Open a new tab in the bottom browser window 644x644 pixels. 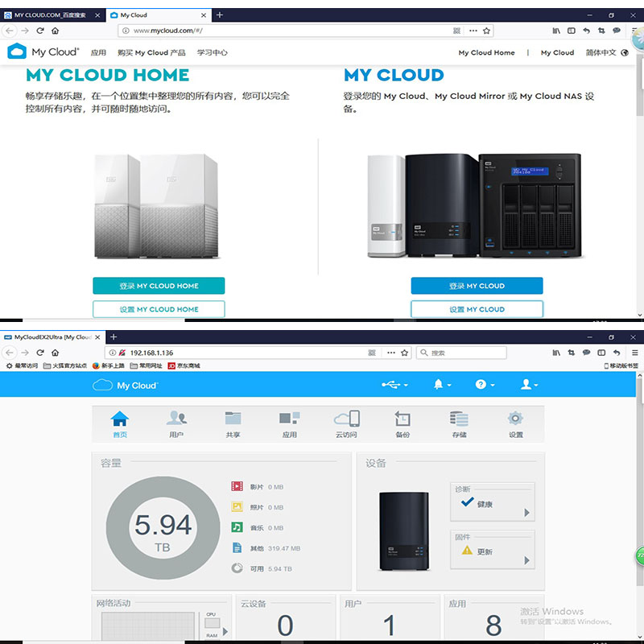click(x=114, y=337)
